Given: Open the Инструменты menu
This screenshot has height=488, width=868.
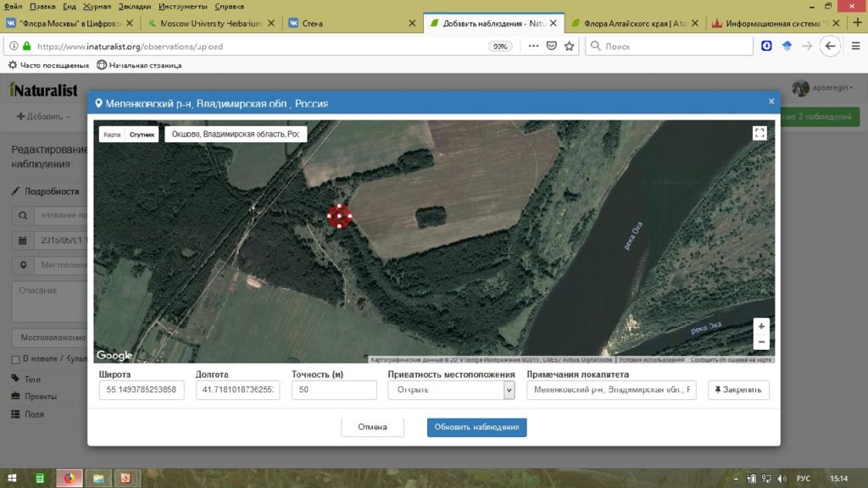Looking at the screenshot, I should 183,6.
